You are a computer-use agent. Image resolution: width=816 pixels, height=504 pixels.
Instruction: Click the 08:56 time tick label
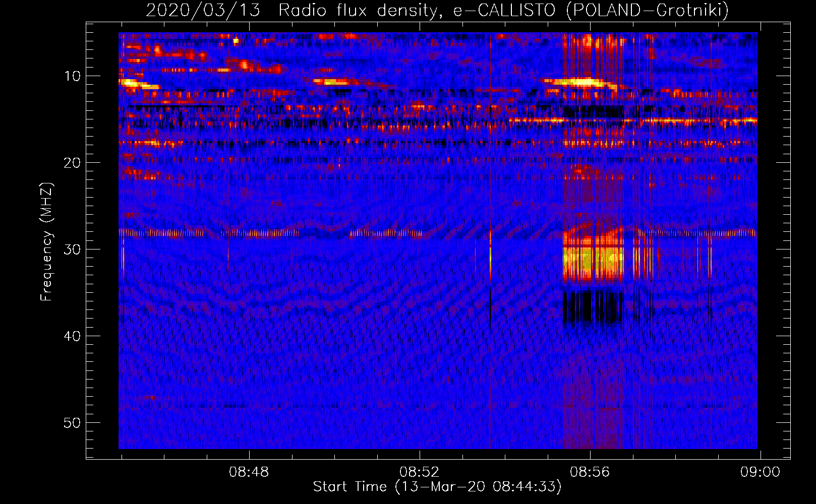tap(590, 472)
